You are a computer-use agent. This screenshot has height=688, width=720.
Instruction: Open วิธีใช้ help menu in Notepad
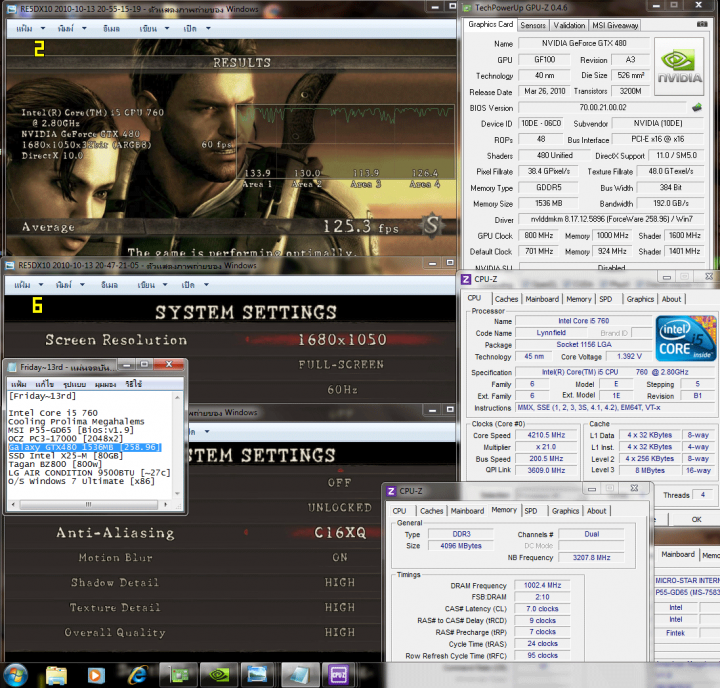[134, 383]
